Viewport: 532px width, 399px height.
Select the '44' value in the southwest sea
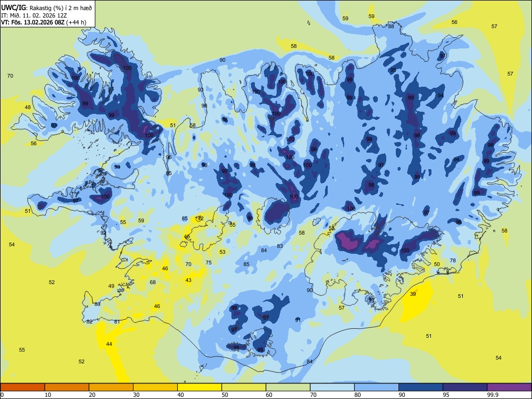pyautogui.click(x=109, y=344)
